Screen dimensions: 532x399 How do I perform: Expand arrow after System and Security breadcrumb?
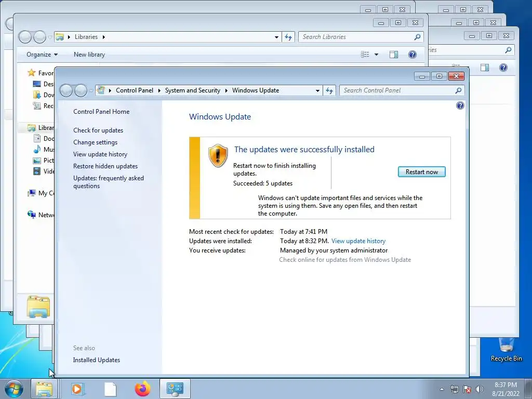click(x=227, y=90)
